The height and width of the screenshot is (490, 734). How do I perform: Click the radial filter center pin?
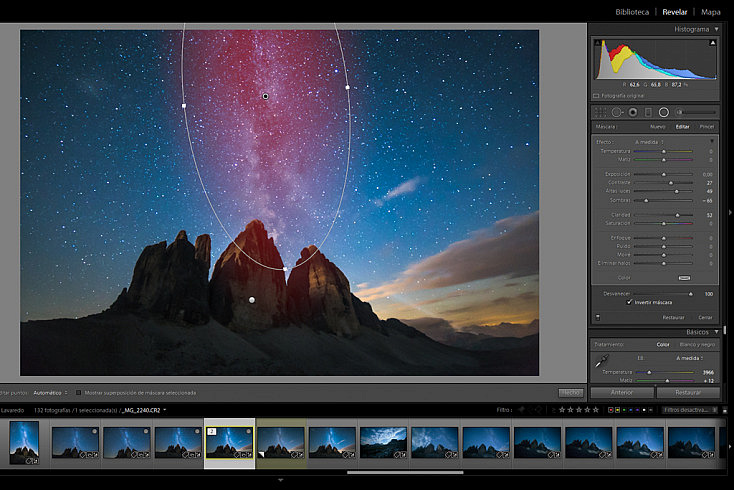click(265, 96)
